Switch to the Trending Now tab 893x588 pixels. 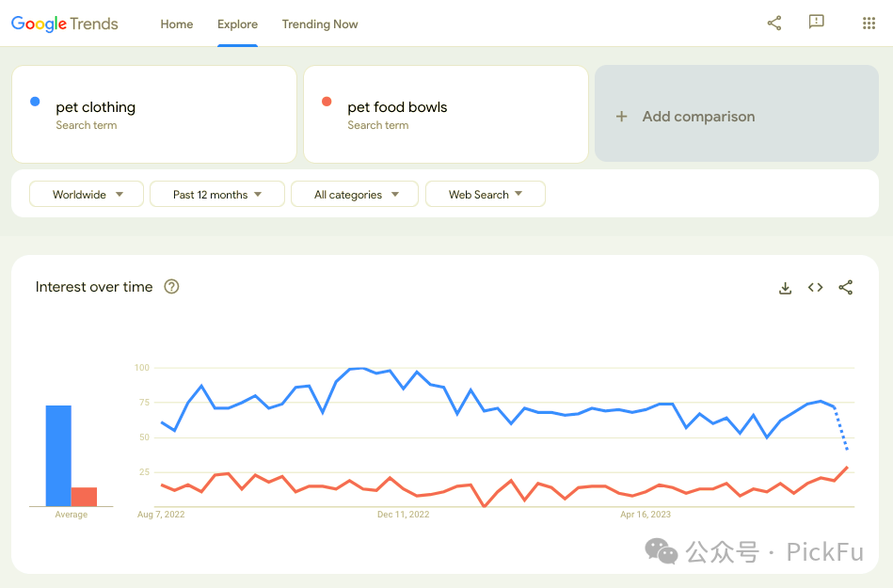[x=320, y=24]
